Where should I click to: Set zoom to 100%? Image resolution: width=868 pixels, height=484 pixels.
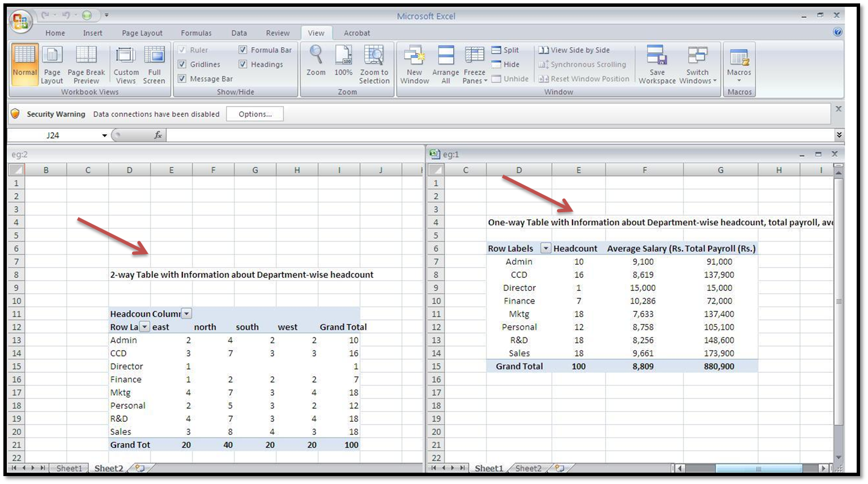click(x=343, y=61)
